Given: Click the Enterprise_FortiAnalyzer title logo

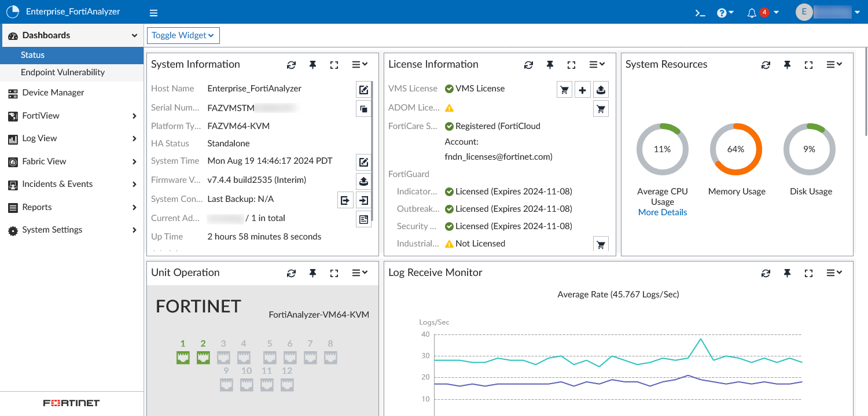Looking at the screenshot, I should pyautogui.click(x=13, y=12).
